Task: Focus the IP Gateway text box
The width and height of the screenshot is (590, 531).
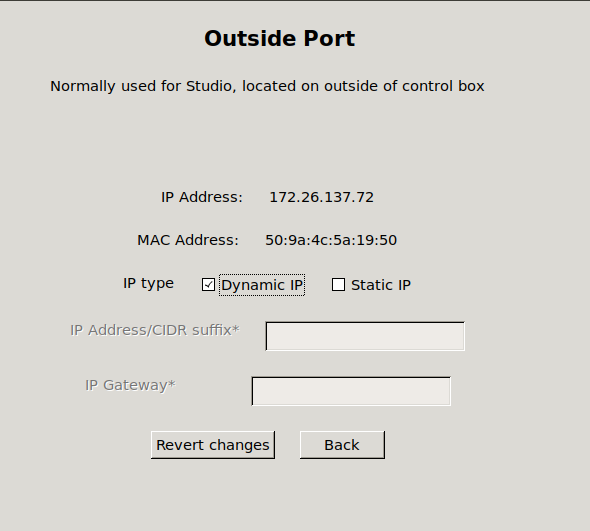Action: (351, 391)
